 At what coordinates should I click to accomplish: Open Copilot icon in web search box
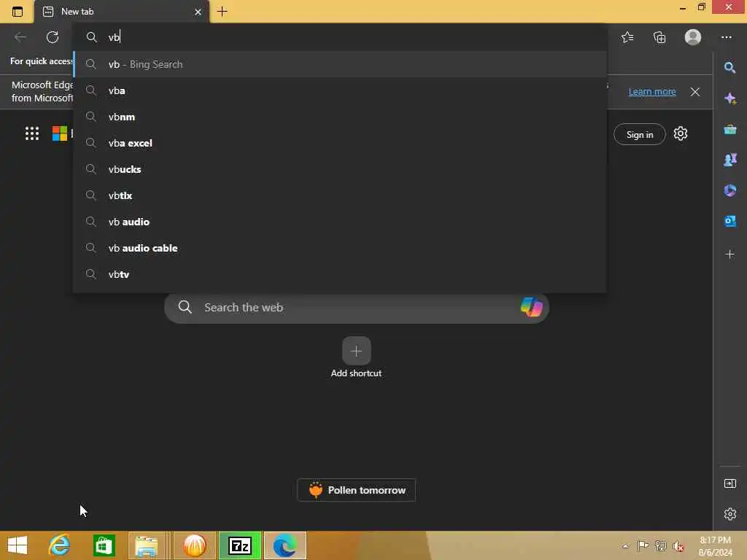[531, 307]
